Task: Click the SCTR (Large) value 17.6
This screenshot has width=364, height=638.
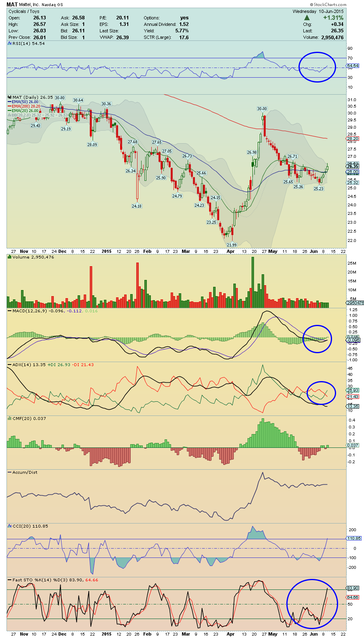Action: tap(184, 37)
